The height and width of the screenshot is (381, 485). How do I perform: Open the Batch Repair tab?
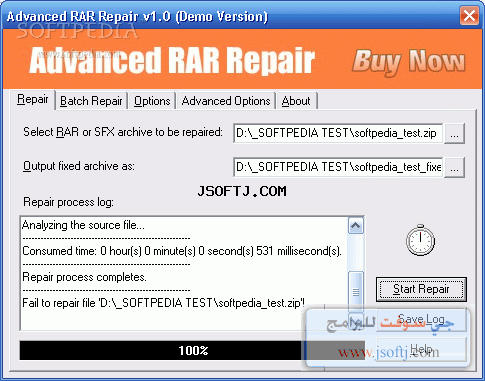(91, 101)
